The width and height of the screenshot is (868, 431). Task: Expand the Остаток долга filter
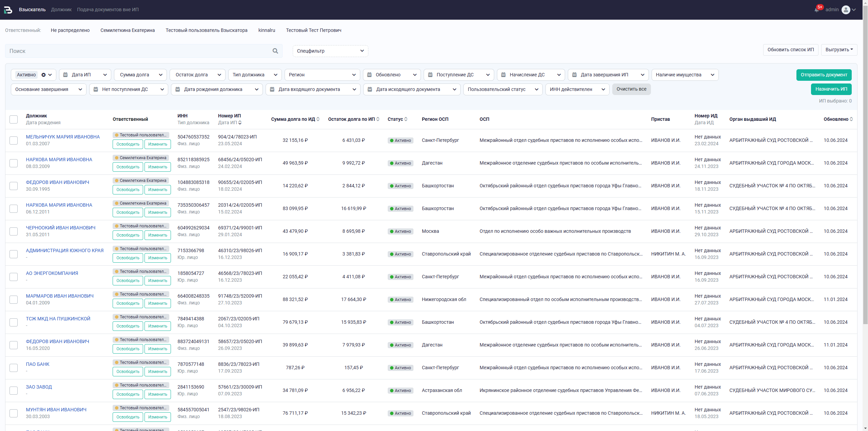point(197,75)
